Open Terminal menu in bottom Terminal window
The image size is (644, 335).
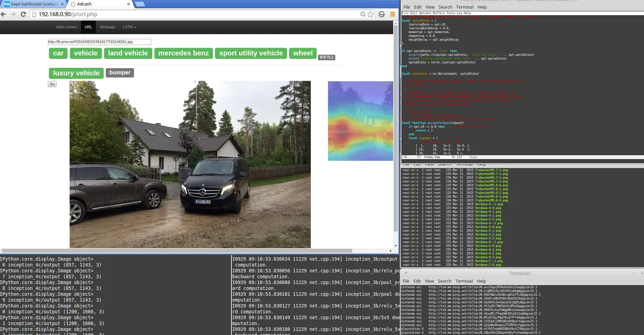(x=464, y=281)
